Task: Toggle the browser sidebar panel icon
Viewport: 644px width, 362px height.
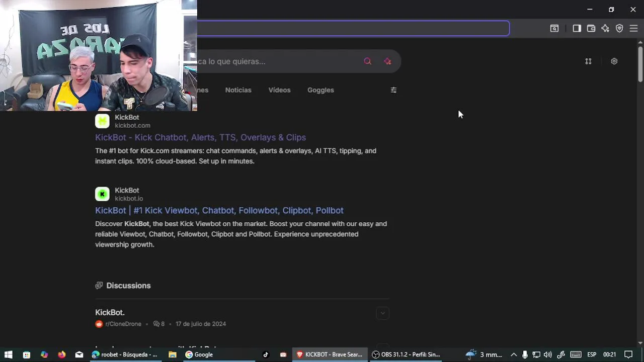Action: pyautogui.click(x=577, y=29)
